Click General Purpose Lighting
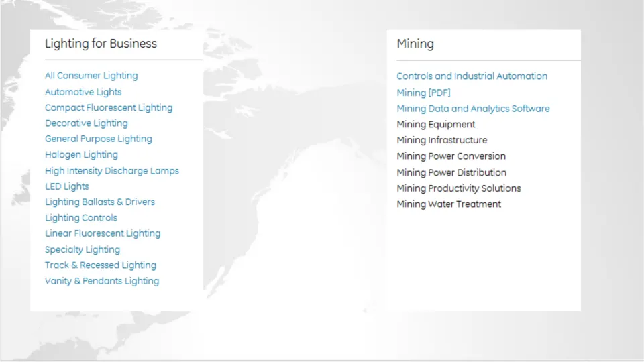Screen dimensions: 644x362 (x=99, y=139)
